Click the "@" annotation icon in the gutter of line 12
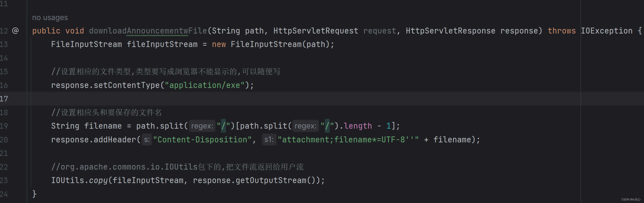 [x=15, y=30]
